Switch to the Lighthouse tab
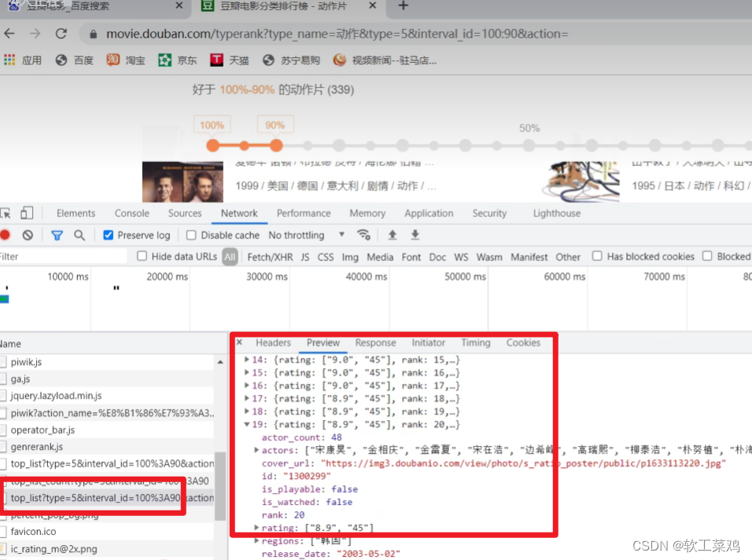This screenshot has width=752, height=560. [x=557, y=213]
